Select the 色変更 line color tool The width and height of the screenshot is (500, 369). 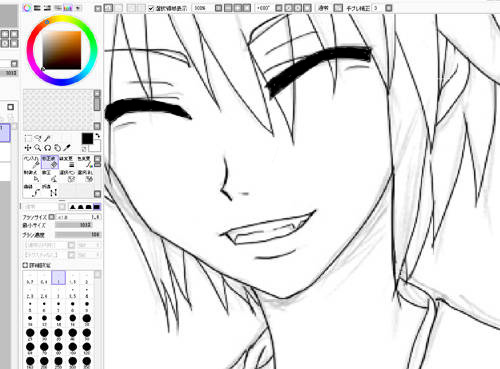coord(85,162)
